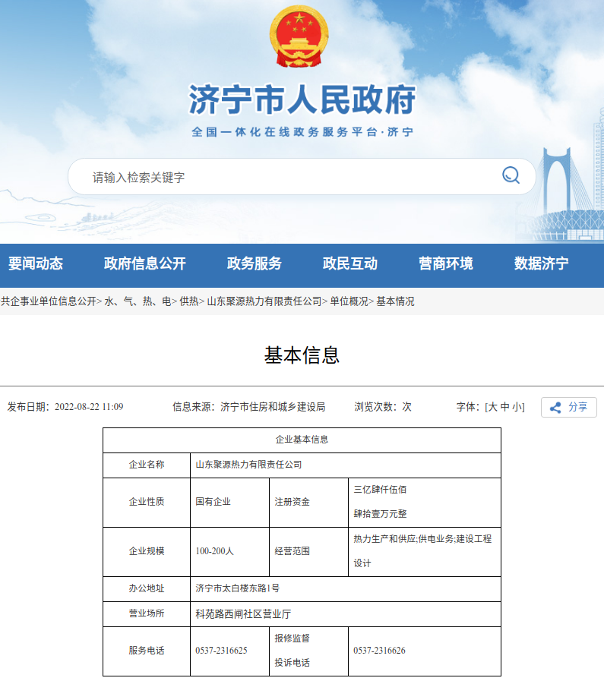Open the 要闻动态 menu
Screen dimensions: 604x700
pyautogui.click(x=36, y=263)
